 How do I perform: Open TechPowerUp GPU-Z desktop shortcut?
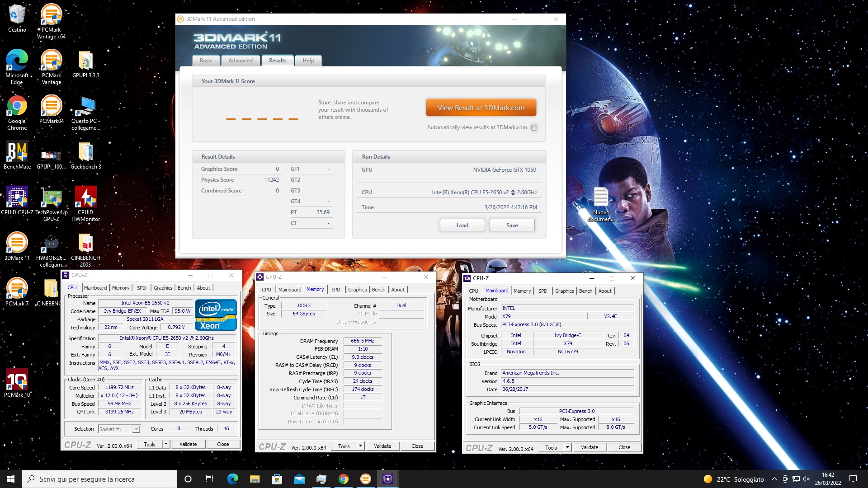point(51,204)
